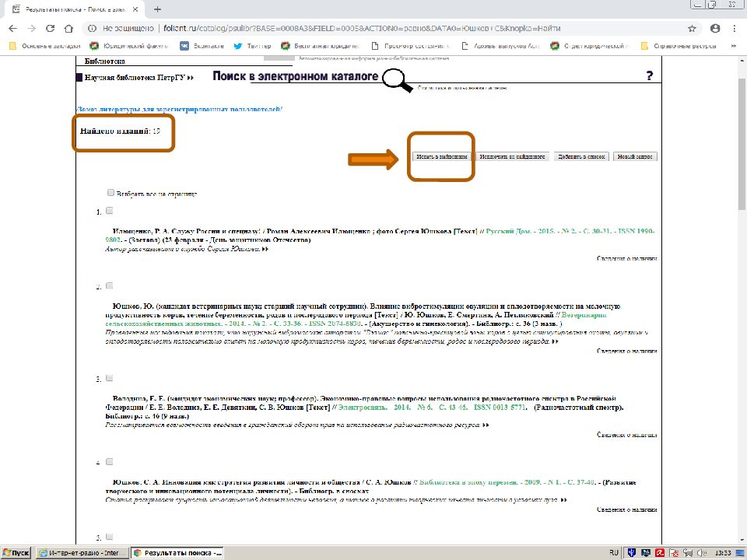Open help via the question mark icon
The image size is (747, 560).
click(650, 76)
